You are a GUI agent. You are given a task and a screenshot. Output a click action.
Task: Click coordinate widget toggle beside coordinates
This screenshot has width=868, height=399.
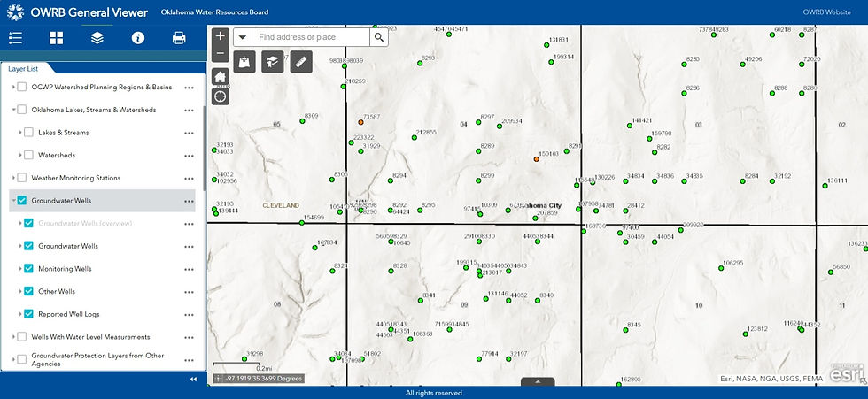click(x=219, y=379)
